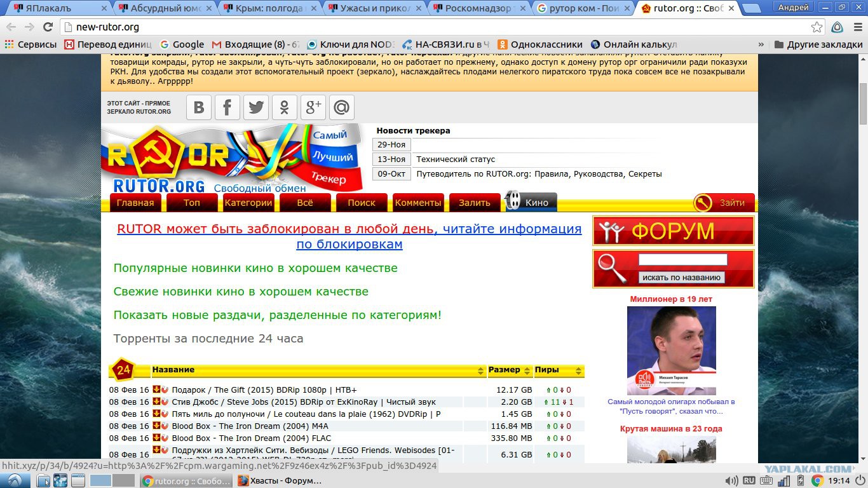
Task: Open the Категории menu tab
Action: click(248, 203)
